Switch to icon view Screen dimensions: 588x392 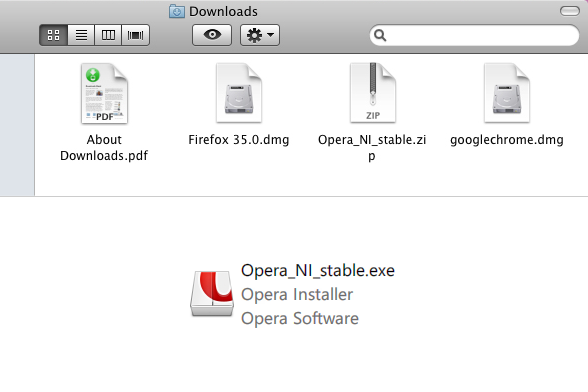(x=54, y=35)
